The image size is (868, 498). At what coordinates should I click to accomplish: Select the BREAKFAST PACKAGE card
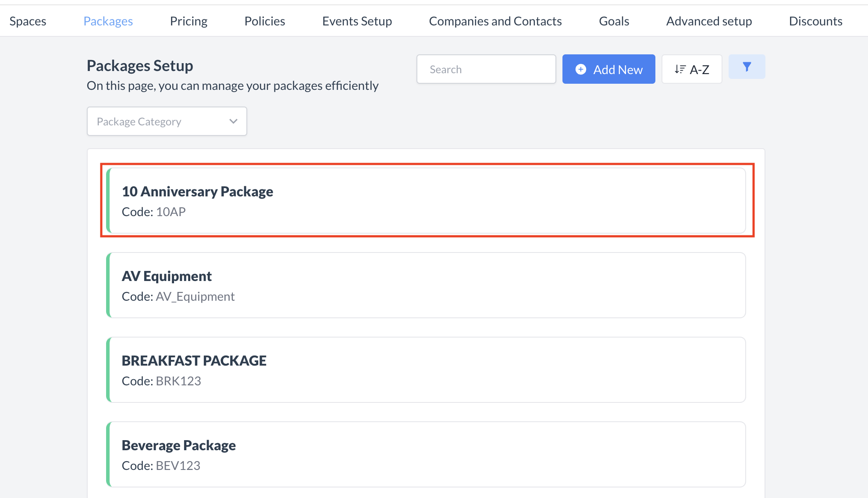(427, 370)
